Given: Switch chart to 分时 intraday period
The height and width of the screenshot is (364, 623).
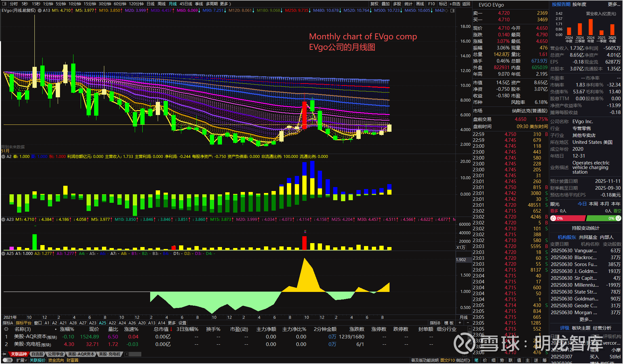Looking at the screenshot, I should [14, 4].
